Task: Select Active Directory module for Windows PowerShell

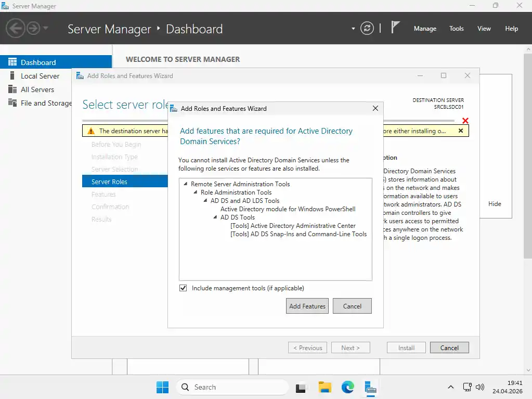Action: tap(288, 209)
